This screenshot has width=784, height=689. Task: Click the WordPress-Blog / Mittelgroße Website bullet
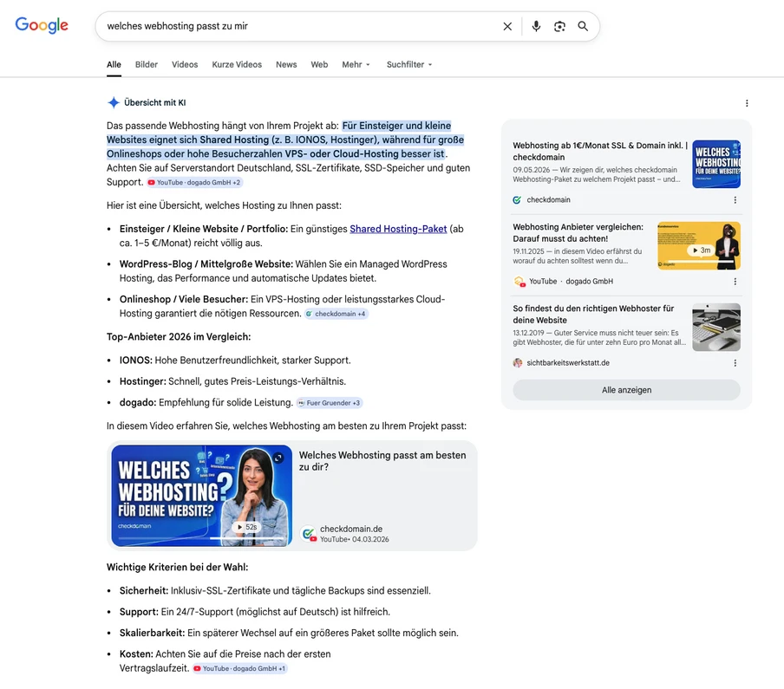click(x=283, y=270)
